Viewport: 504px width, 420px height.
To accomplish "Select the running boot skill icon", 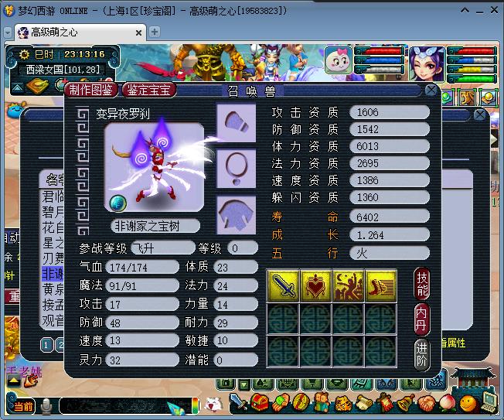I will (380, 285).
